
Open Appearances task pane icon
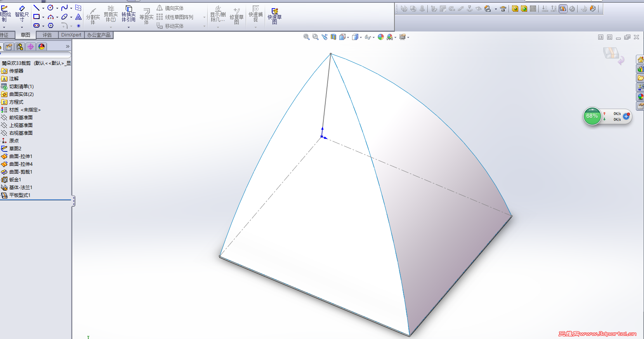[641, 97]
